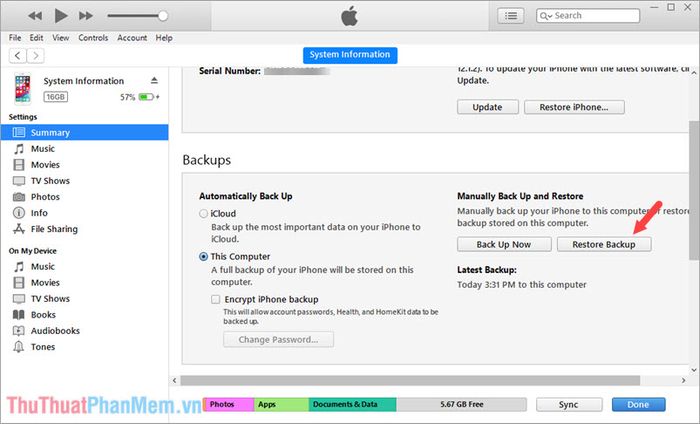Click the Back Up Now button

pyautogui.click(x=504, y=245)
